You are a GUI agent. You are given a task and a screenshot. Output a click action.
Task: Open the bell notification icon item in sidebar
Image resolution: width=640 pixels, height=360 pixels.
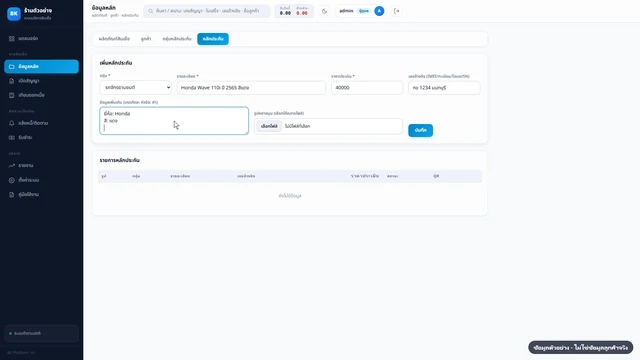point(11,123)
